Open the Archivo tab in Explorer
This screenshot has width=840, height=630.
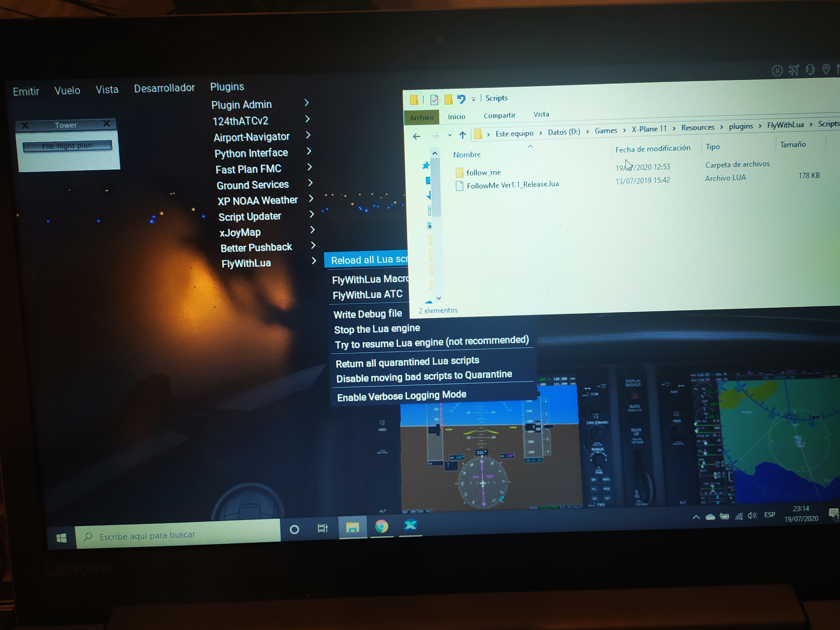tap(421, 117)
